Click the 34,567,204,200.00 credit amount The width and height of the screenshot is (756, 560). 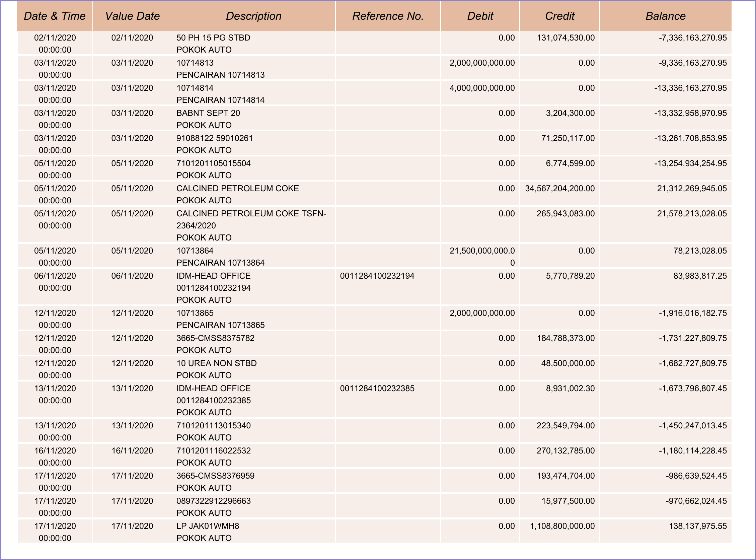[x=559, y=189]
